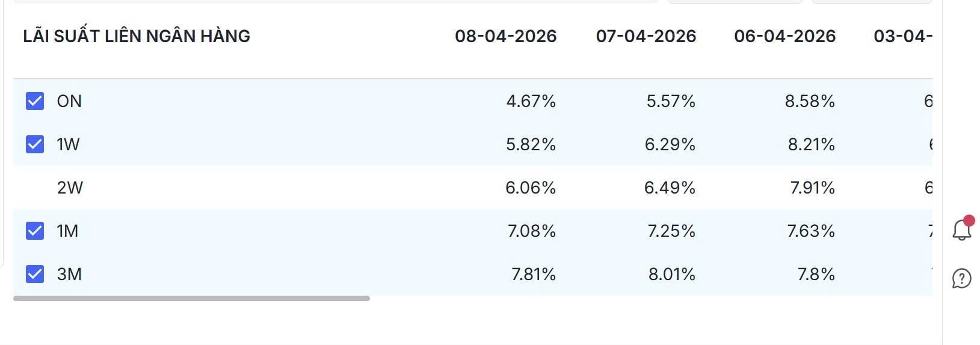Disable the 1M row checkbox
The image size is (980, 345).
click(35, 231)
